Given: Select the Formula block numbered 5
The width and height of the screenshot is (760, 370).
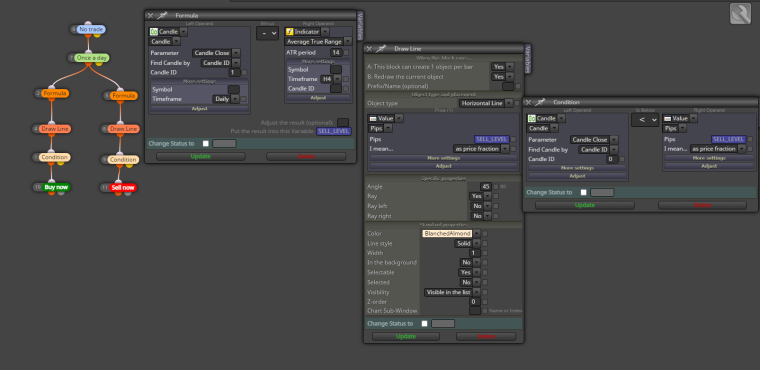Looking at the screenshot, I should pyautogui.click(x=123, y=96).
